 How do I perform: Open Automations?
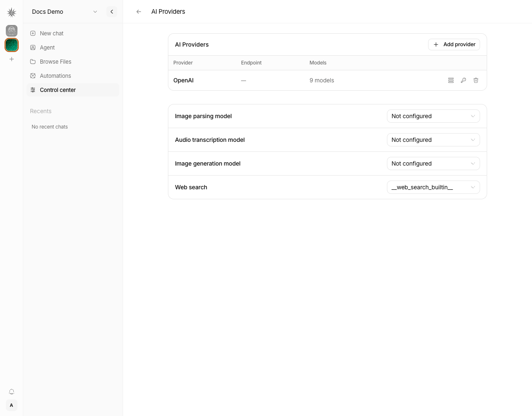pos(73,76)
